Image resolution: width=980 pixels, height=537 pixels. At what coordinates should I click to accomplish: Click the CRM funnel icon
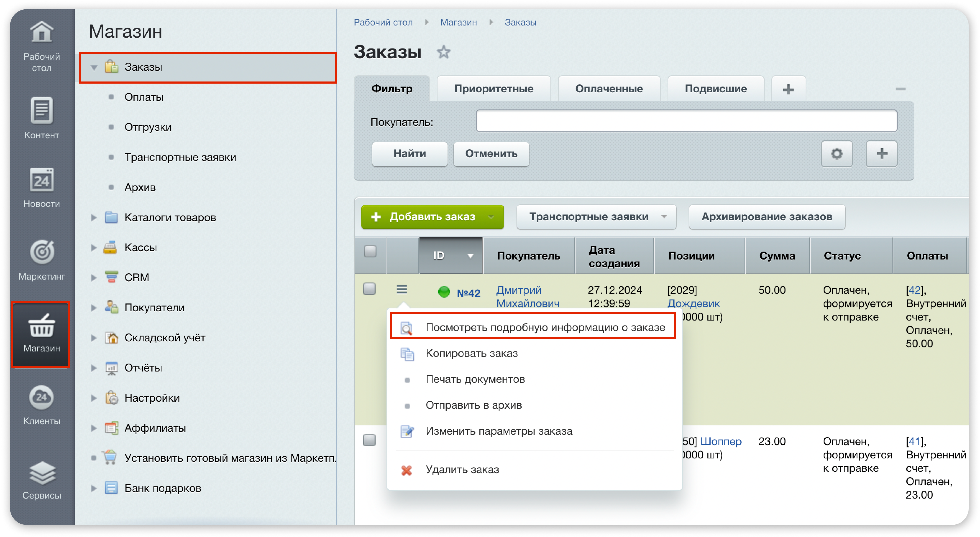pyautogui.click(x=111, y=277)
